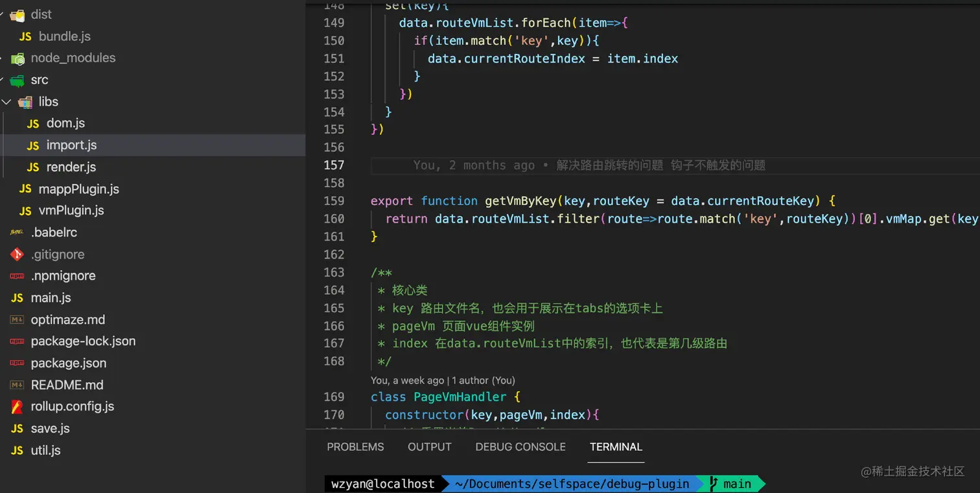The image size is (980, 493).
Task: Select the TERMINAL panel tab
Action: coord(616,447)
